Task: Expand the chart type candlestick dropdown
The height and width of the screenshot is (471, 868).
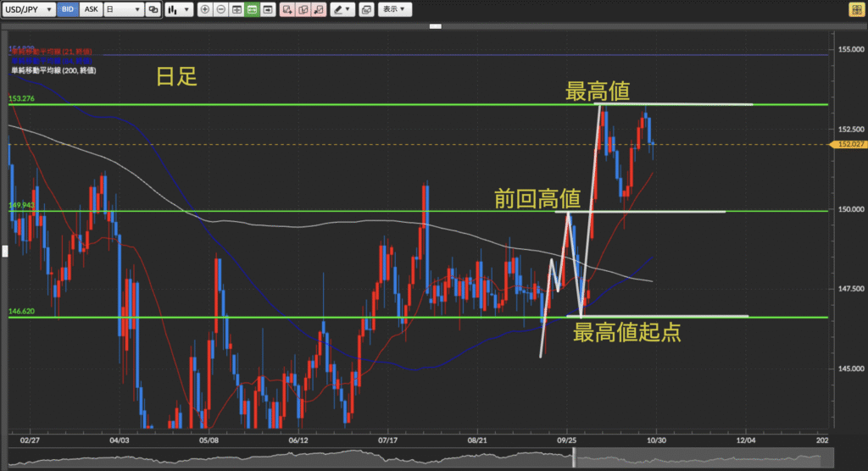Action: tap(176, 9)
